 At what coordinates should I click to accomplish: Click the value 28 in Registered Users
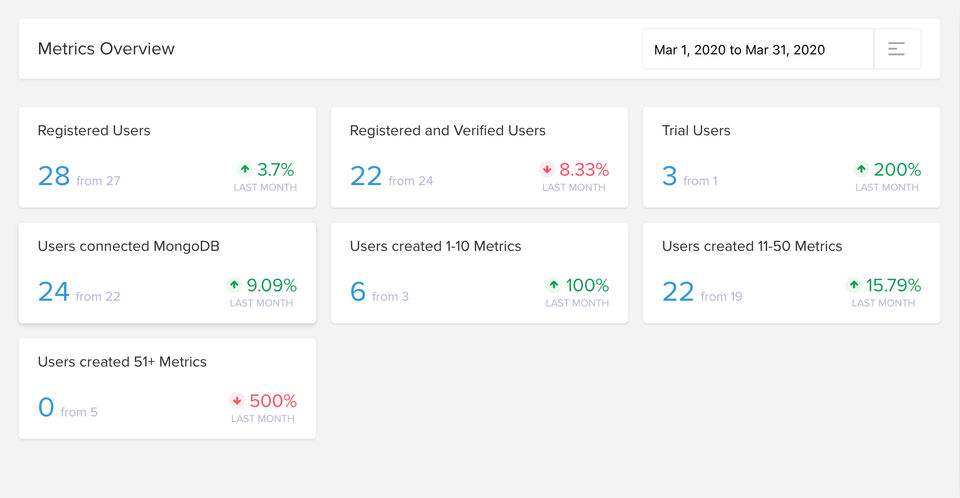54,176
